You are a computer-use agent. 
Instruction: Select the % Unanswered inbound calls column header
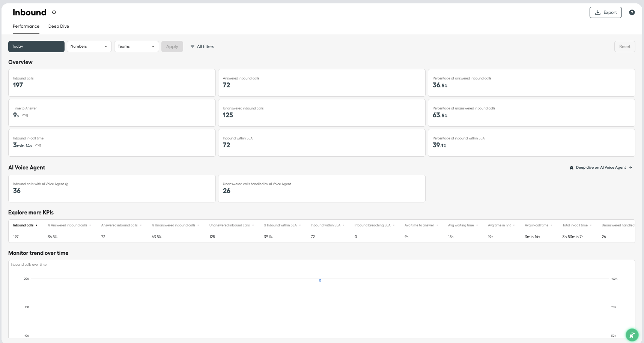[x=175, y=225]
